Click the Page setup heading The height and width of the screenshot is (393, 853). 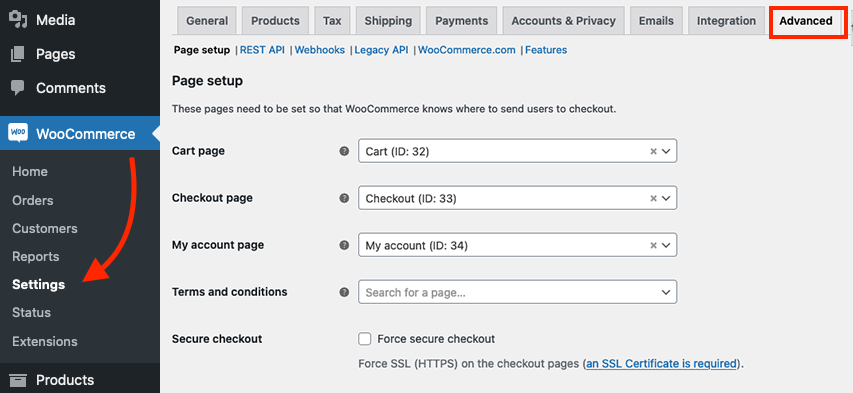coord(207,81)
